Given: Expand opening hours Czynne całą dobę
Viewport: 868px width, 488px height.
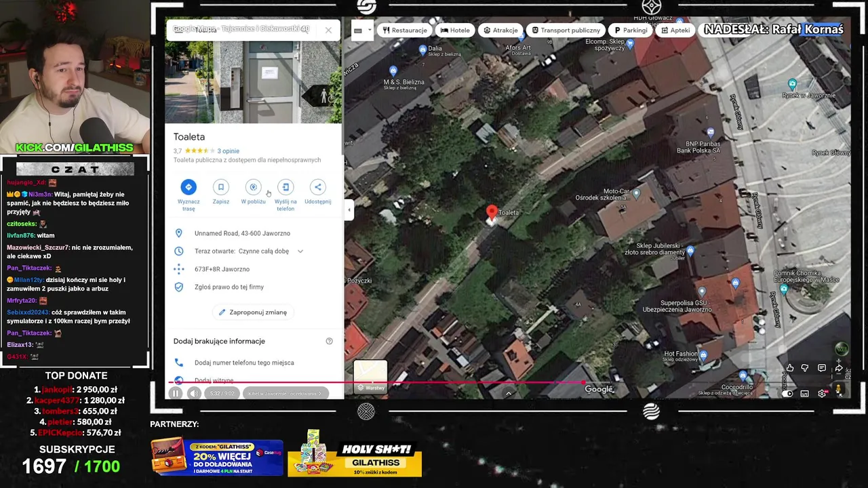Looking at the screenshot, I should point(300,251).
